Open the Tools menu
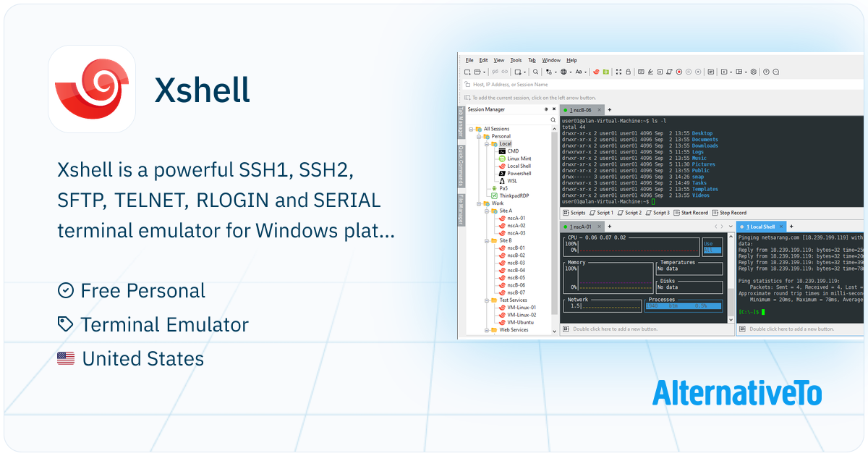Viewport: 868px width, 456px height. 516,60
